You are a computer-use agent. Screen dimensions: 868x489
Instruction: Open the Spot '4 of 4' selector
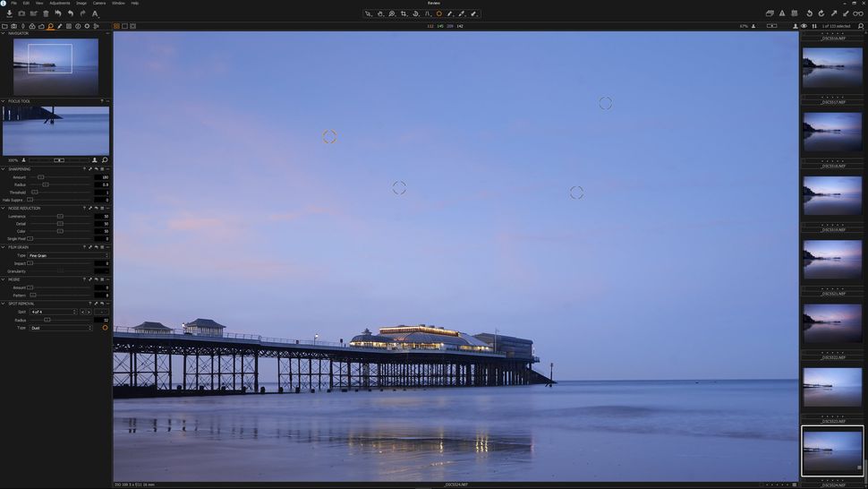pyautogui.click(x=53, y=312)
